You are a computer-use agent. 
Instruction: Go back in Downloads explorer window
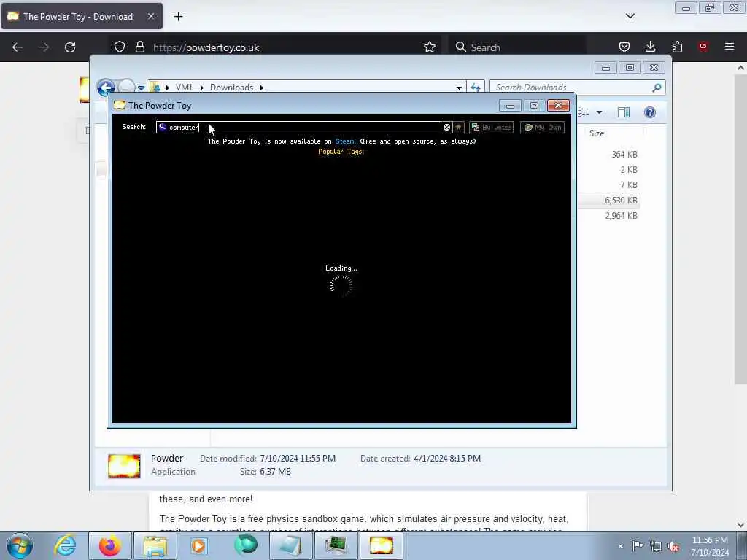(x=106, y=87)
